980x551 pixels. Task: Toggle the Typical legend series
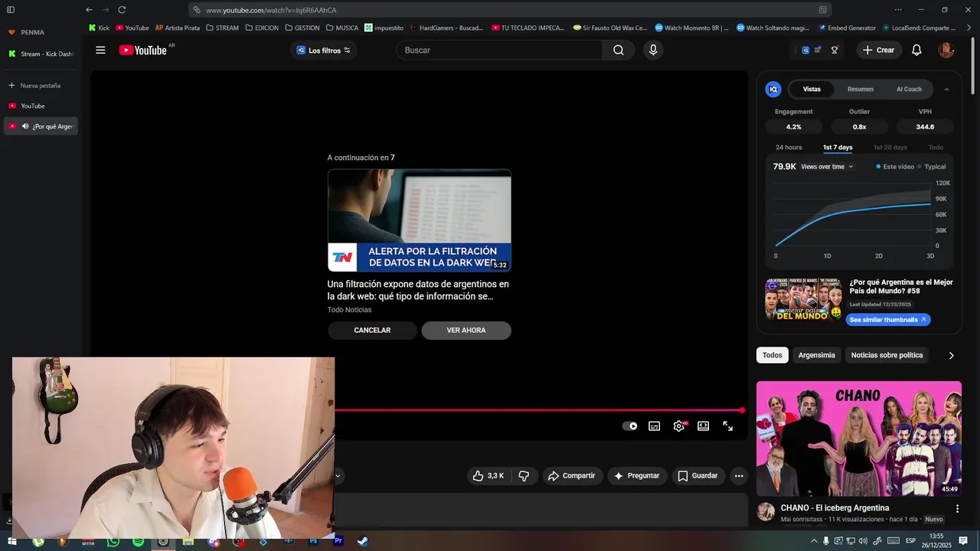[932, 167]
